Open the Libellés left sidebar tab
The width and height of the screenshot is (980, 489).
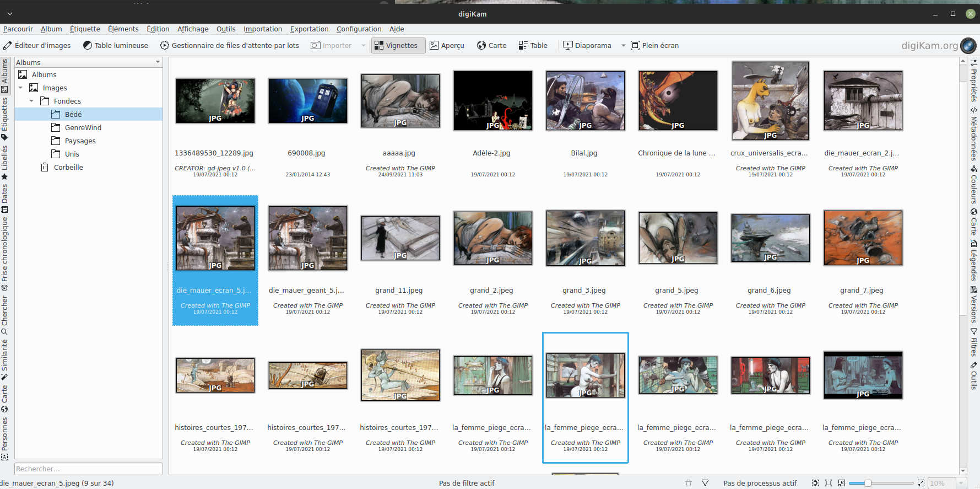click(x=5, y=163)
